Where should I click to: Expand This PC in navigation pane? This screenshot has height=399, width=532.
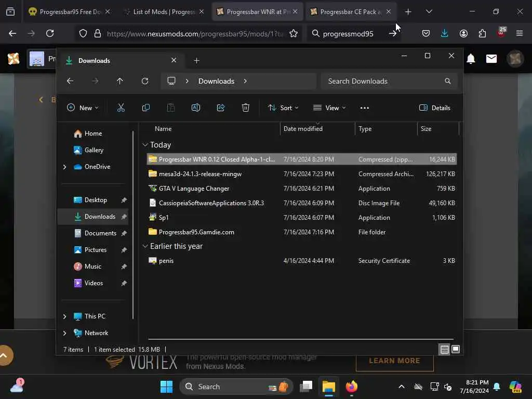[65, 316]
